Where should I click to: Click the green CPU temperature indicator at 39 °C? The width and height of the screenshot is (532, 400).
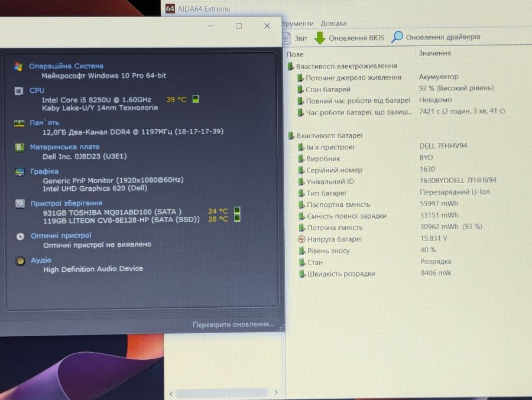point(196,99)
